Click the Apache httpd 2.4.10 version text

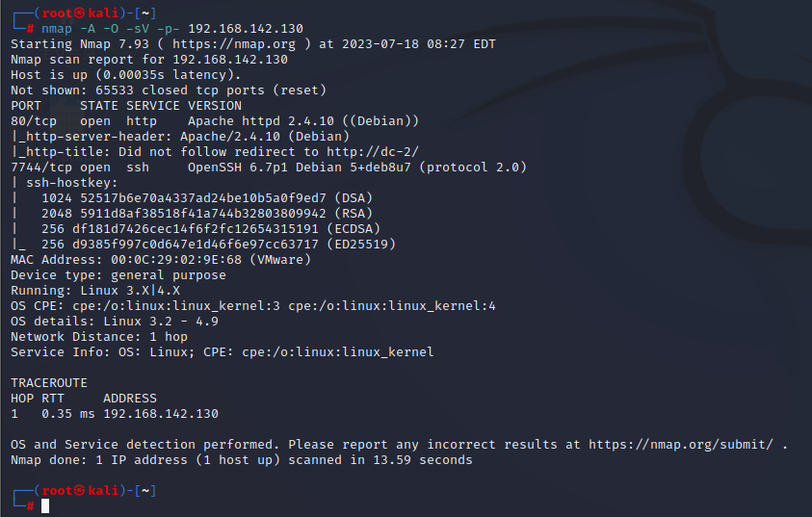tap(261, 121)
